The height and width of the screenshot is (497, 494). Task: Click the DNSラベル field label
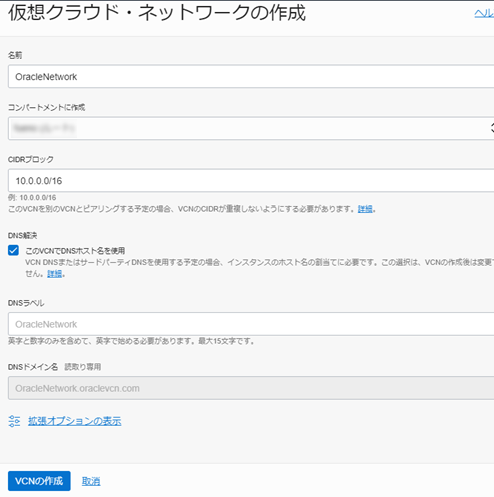pos(26,303)
